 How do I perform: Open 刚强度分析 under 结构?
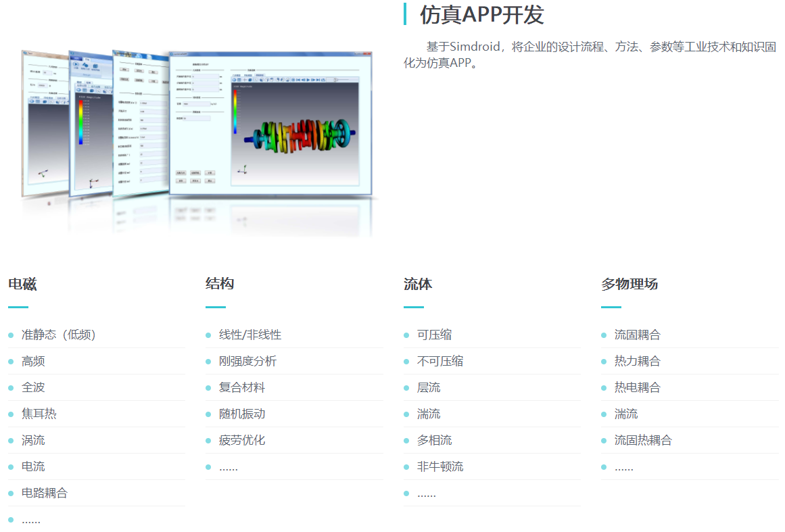tap(247, 362)
